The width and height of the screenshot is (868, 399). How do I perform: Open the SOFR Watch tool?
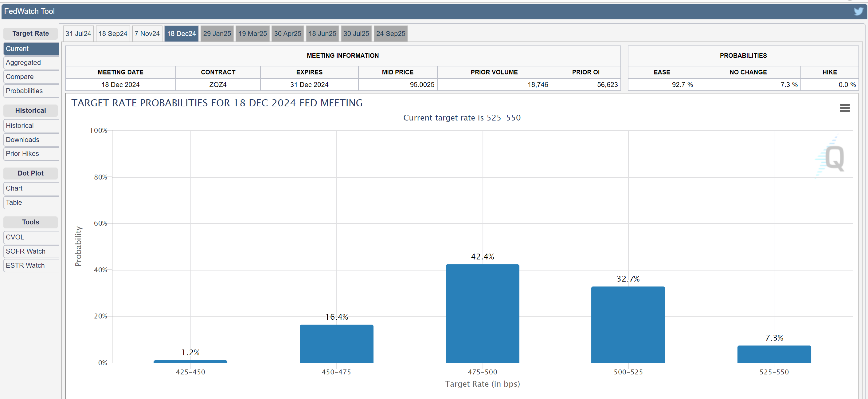click(31, 252)
